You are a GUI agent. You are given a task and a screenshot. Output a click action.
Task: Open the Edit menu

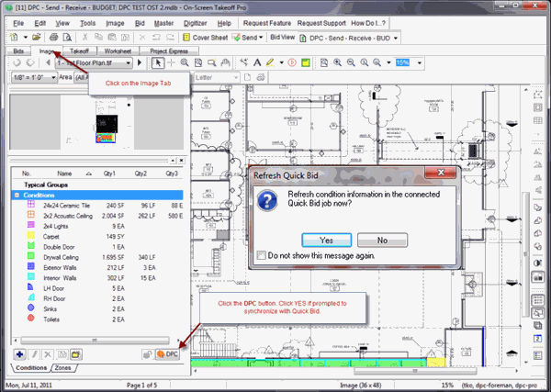[40, 23]
